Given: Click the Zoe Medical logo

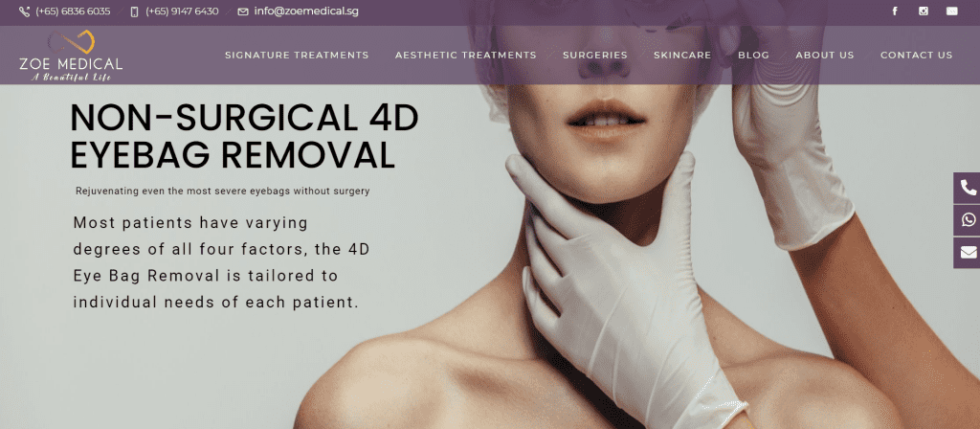Looking at the screenshot, I should pyautogui.click(x=71, y=56).
